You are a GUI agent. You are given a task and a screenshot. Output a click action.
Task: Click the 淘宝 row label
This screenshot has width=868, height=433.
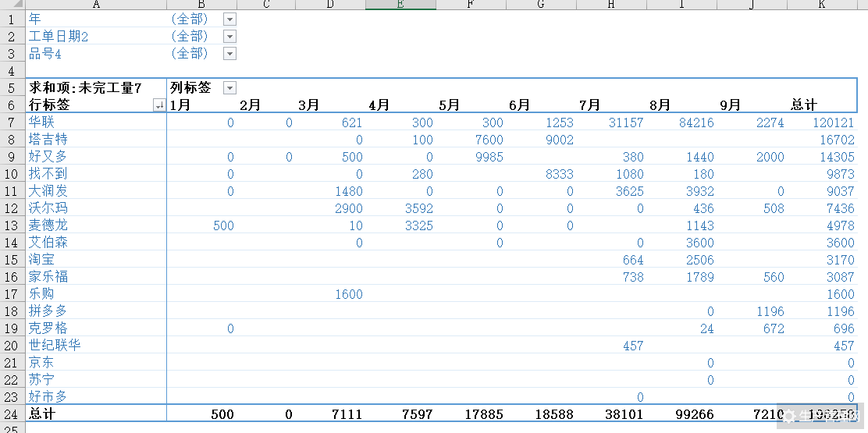(41, 259)
